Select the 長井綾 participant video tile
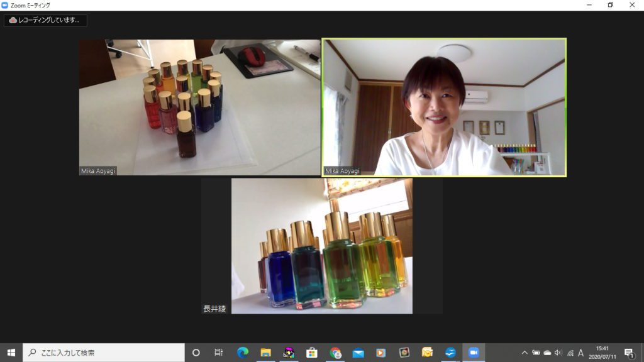 pos(321,246)
